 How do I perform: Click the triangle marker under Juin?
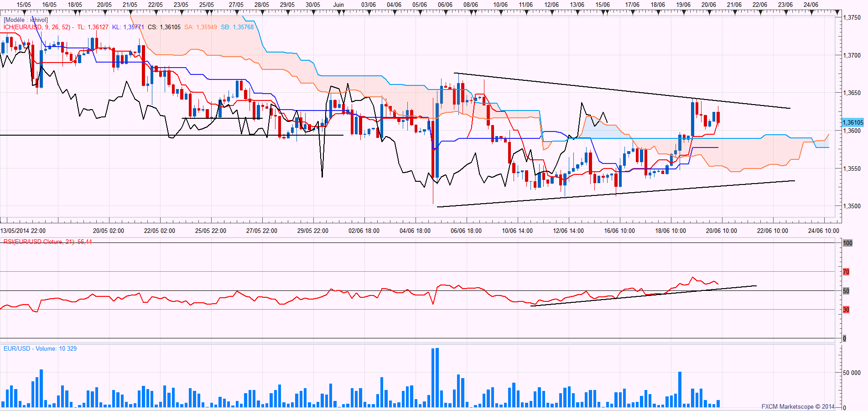tap(338, 13)
